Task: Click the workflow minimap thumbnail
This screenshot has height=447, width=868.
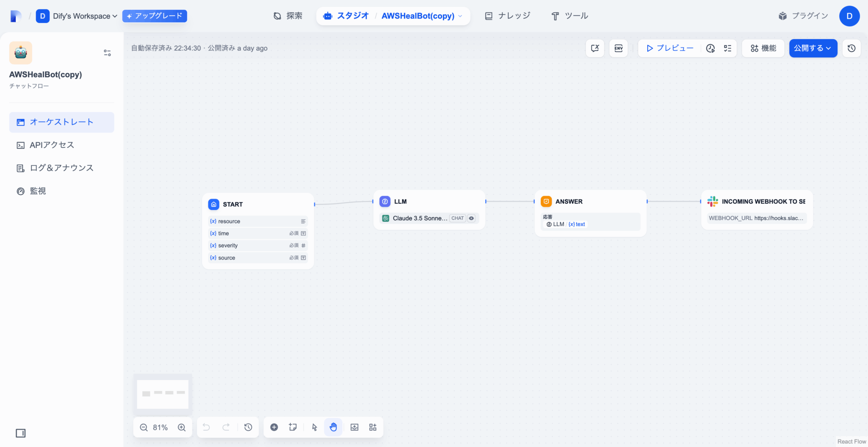Action: click(163, 394)
